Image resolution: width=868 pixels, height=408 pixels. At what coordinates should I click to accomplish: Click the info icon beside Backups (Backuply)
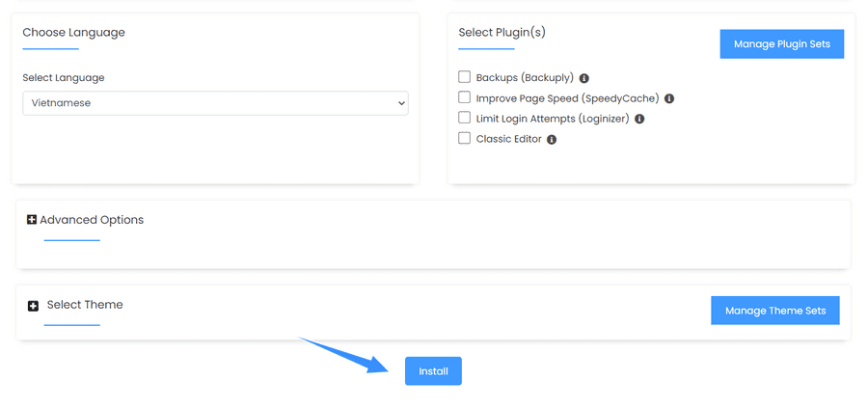[583, 79]
